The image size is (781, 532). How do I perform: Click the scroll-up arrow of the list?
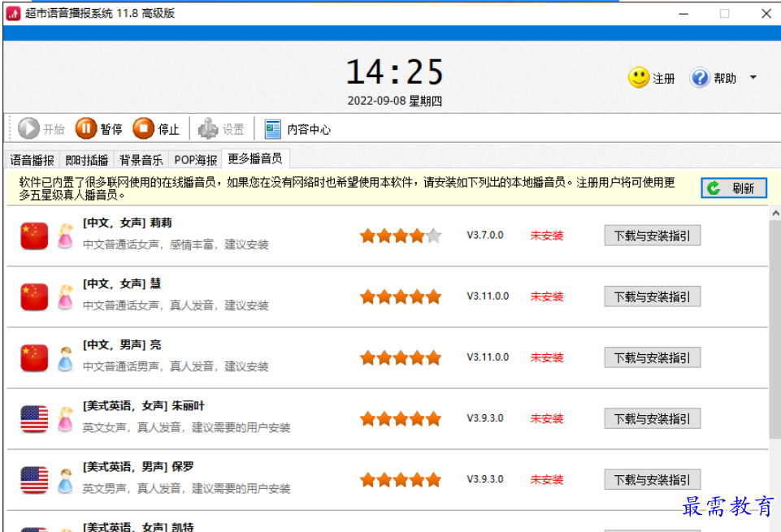(775, 214)
